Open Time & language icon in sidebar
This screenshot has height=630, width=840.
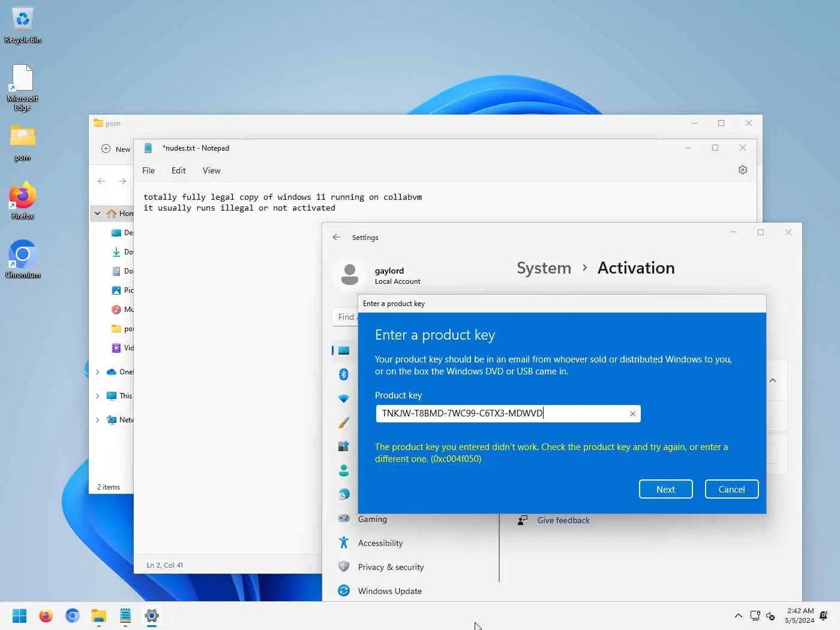point(344,494)
